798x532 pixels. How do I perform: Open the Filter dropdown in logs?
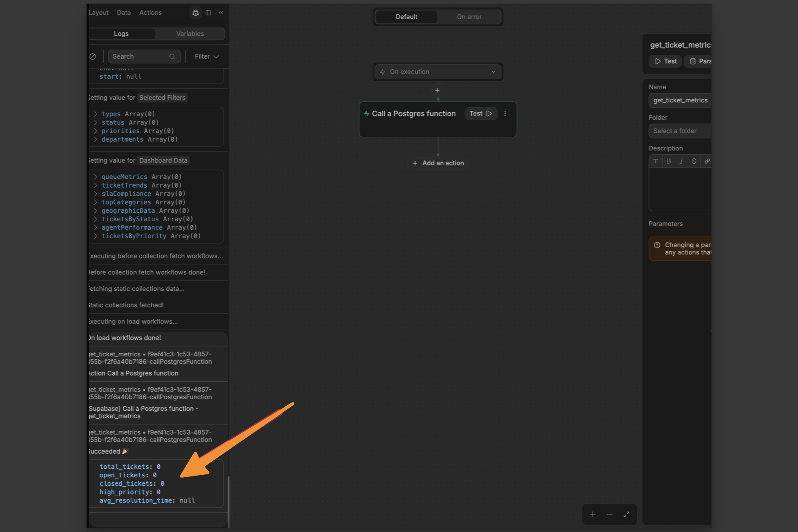[x=206, y=56]
